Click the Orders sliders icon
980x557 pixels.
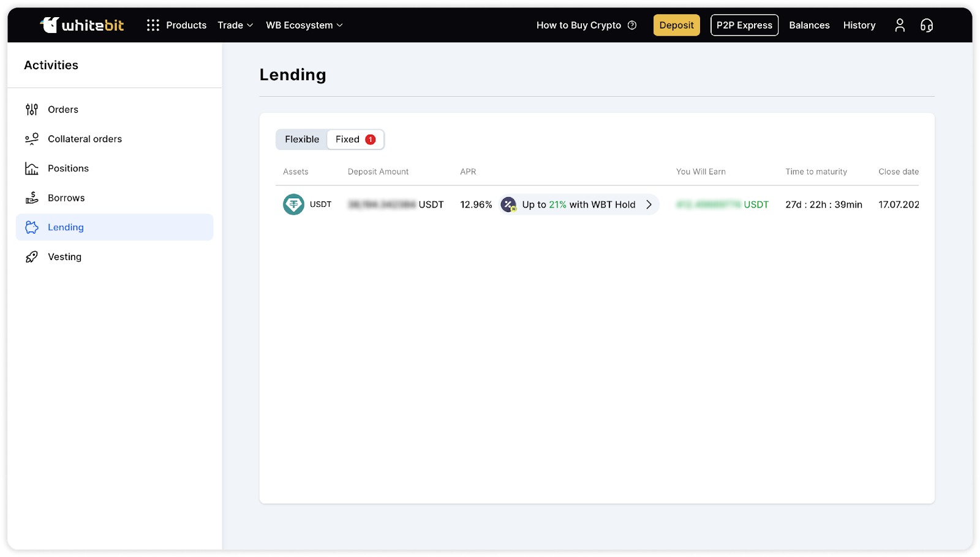[x=32, y=110]
